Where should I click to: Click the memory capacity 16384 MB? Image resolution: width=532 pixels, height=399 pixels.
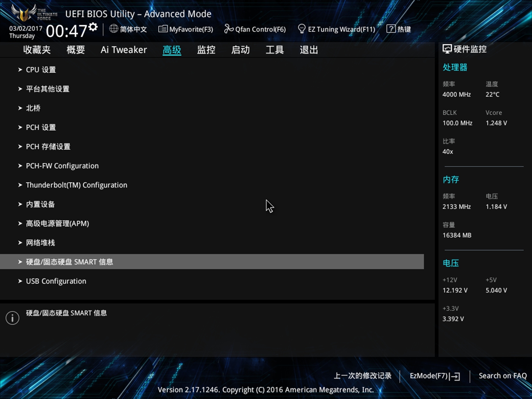(457, 235)
